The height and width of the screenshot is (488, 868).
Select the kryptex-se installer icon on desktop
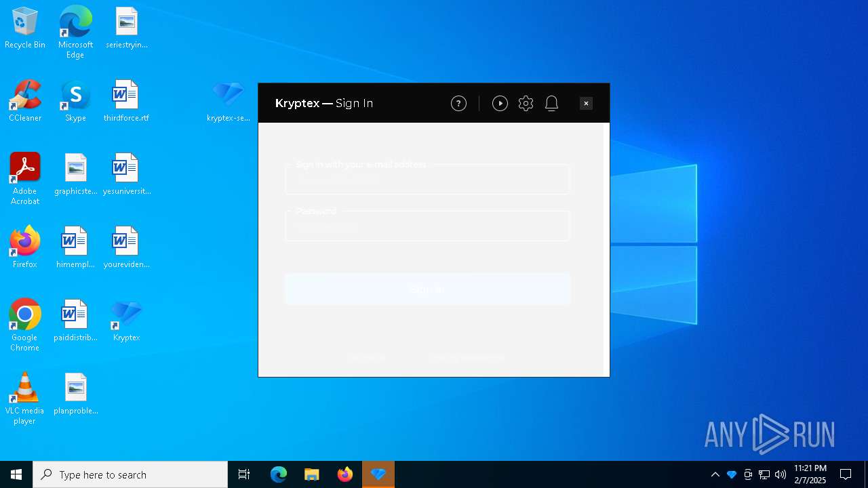pos(229,102)
